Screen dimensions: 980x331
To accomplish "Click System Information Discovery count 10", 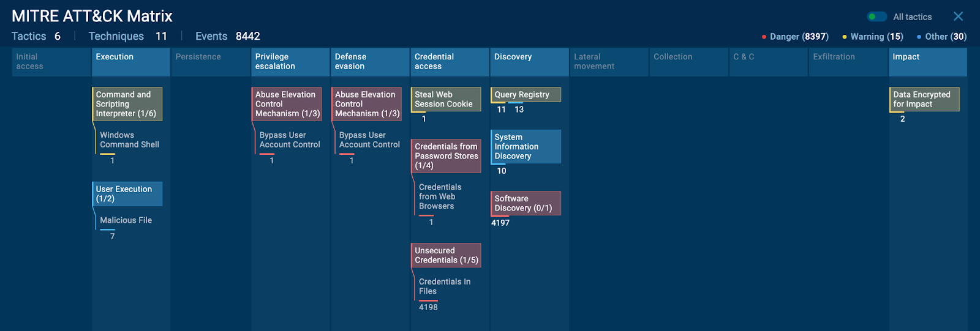I will 502,171.
